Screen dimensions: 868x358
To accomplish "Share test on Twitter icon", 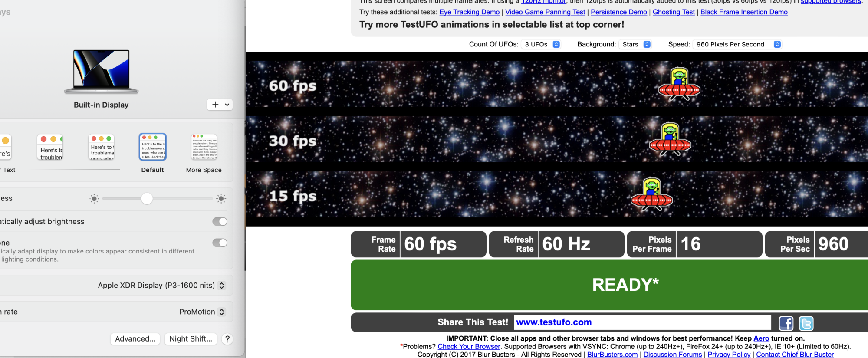I will [806, 323].
